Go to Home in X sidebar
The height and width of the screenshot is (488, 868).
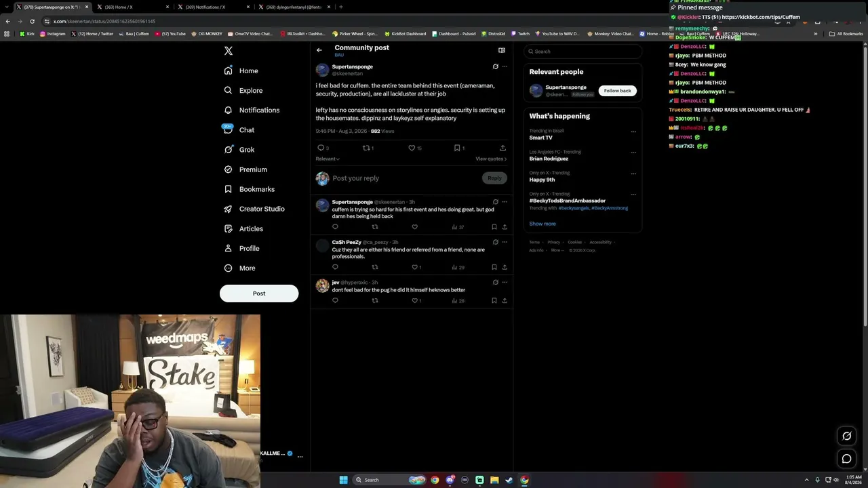(241, 70)
